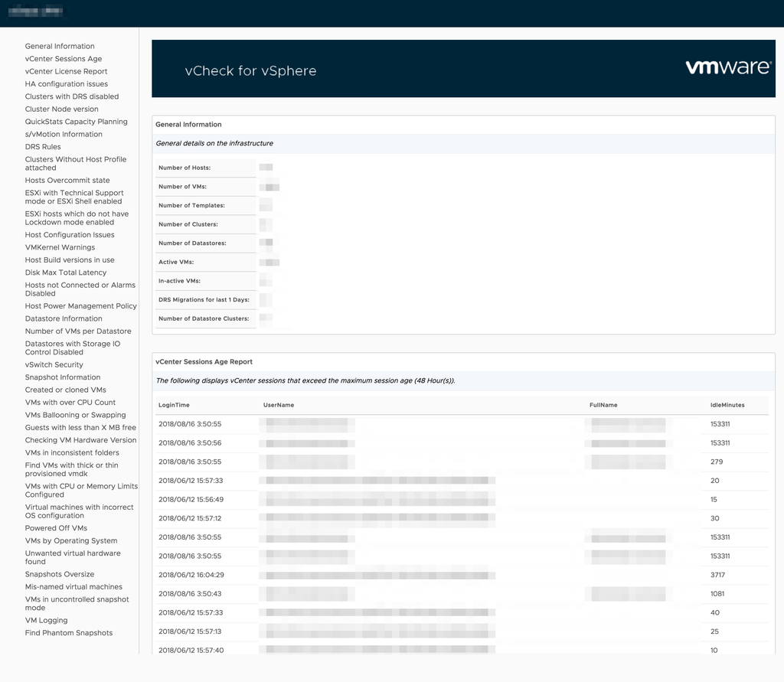The width and height of the screenshot is (784, 682).
Task: Click vCenter Sessions Age Report heading
Action: pyautogui.click(x=204, y=361)
